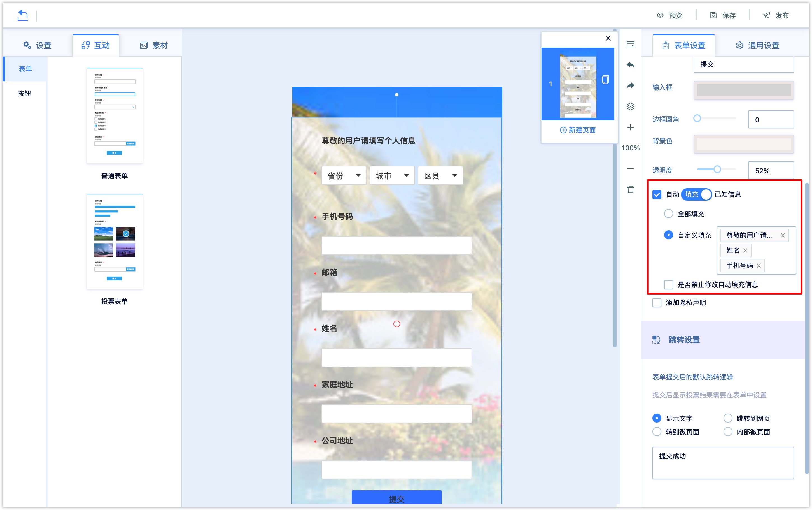Click the 预览 button label
The width and height of the screenshot is (812, 510).
point(676,15)
